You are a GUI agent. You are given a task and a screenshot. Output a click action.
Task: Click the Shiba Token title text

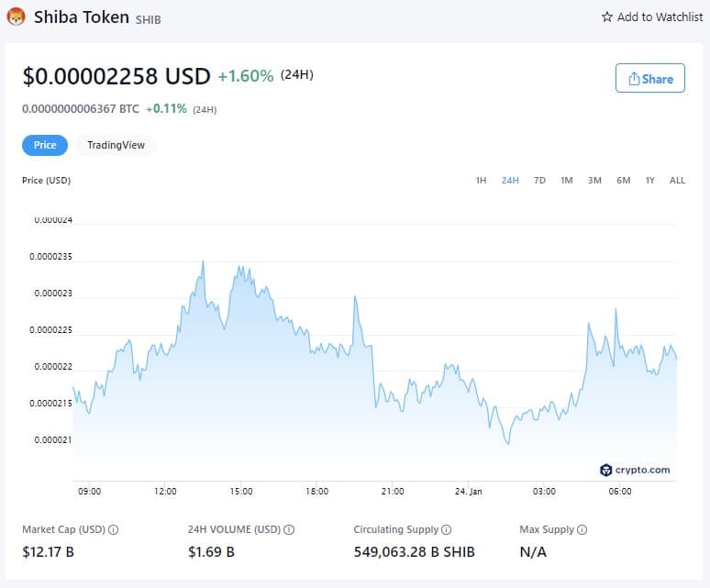pyautogui.click(x=82, y=17)
